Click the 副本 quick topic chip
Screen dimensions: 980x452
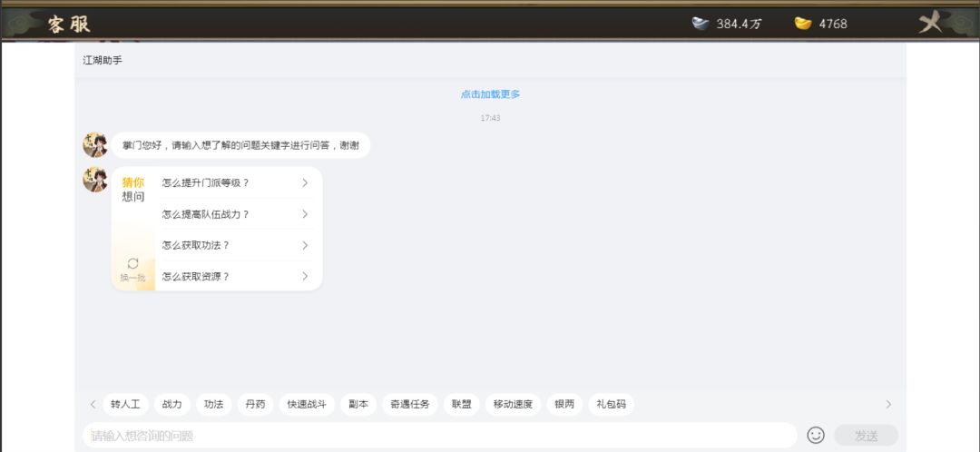(358, 405)
